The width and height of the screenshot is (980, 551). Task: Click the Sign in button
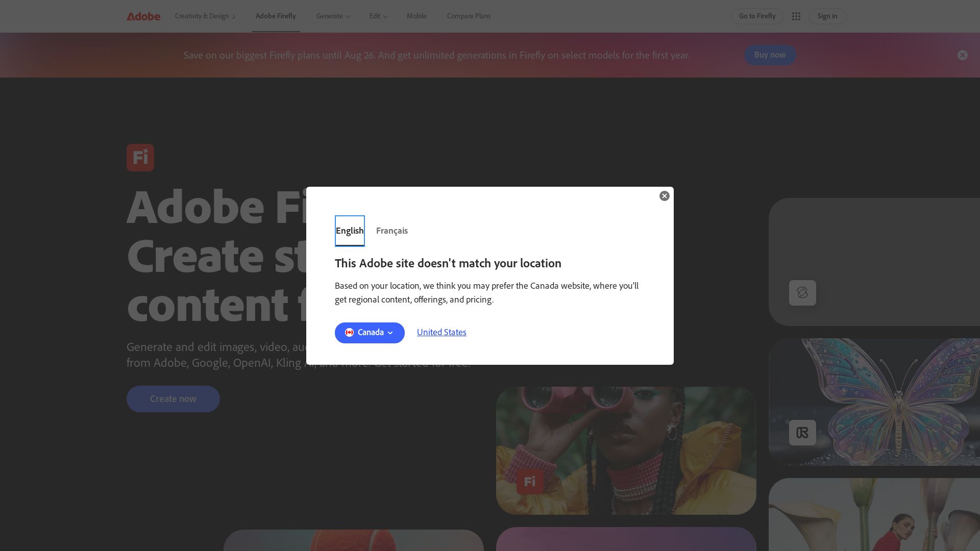click(x=827, y=16)
